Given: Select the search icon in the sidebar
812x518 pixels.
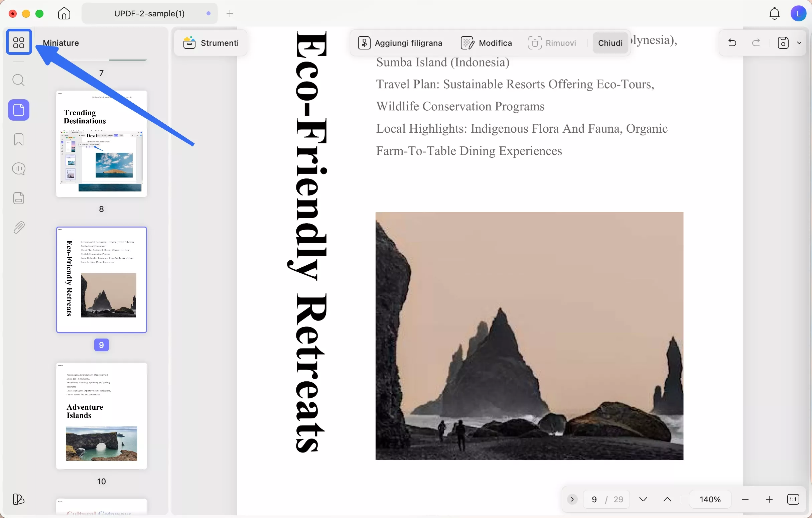Looking at the screenshot, I should click(19, 80).
